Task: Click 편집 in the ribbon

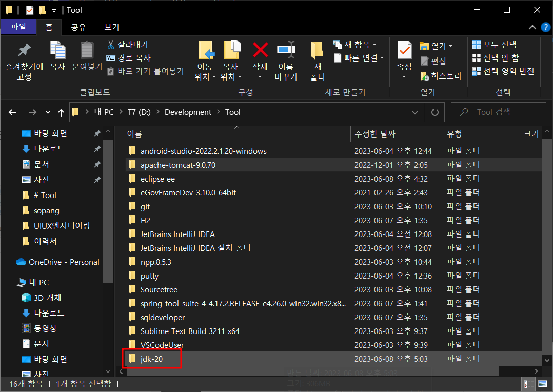Action: 433,61
